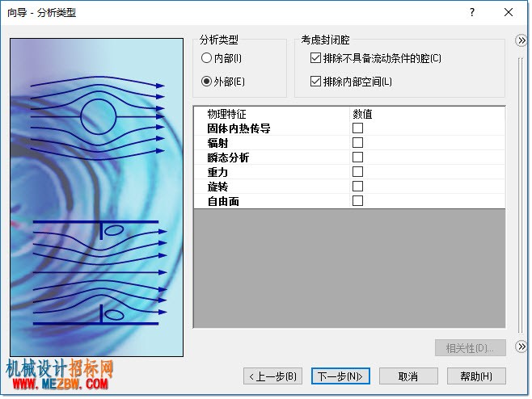The width and height of the screenshot is (532, 399).
Task: Click the question mark help icon in title bar
Action: [x=472, y=13]
